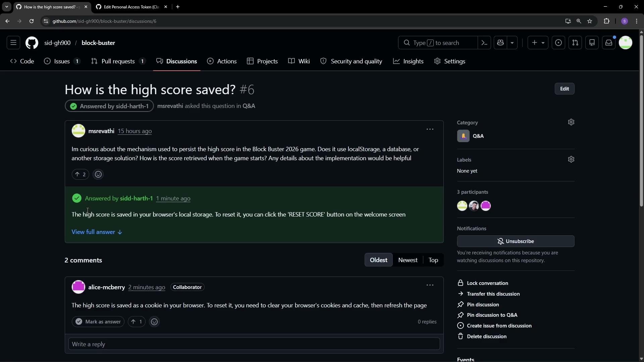Open the Wiki tab

pyautogui.click(x=299, y=61)
